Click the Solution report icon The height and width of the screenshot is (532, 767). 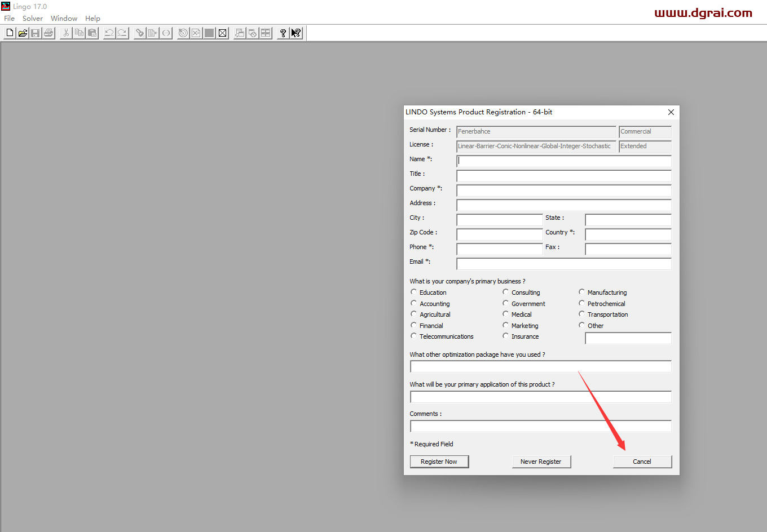[x=196, y=33]
